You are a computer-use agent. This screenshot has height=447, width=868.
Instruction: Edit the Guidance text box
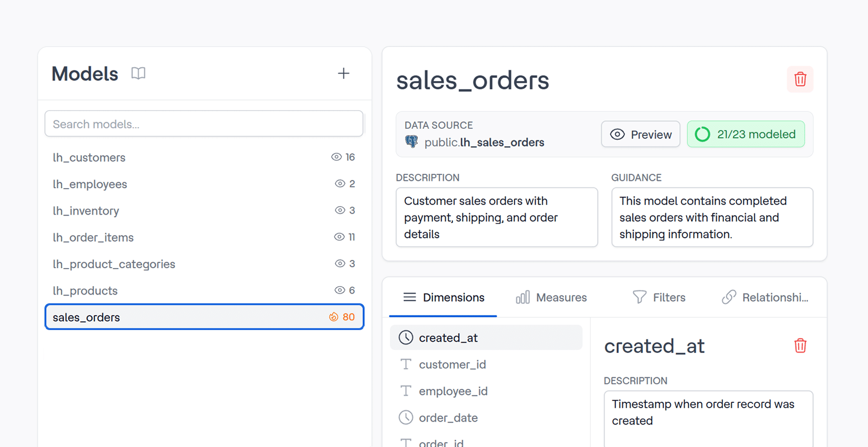coord(712,217)
